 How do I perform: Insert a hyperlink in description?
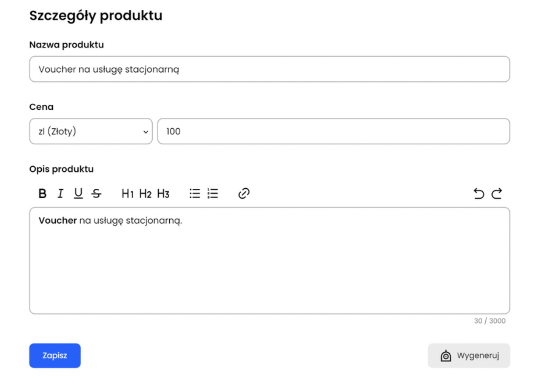(x=244, y=194)
